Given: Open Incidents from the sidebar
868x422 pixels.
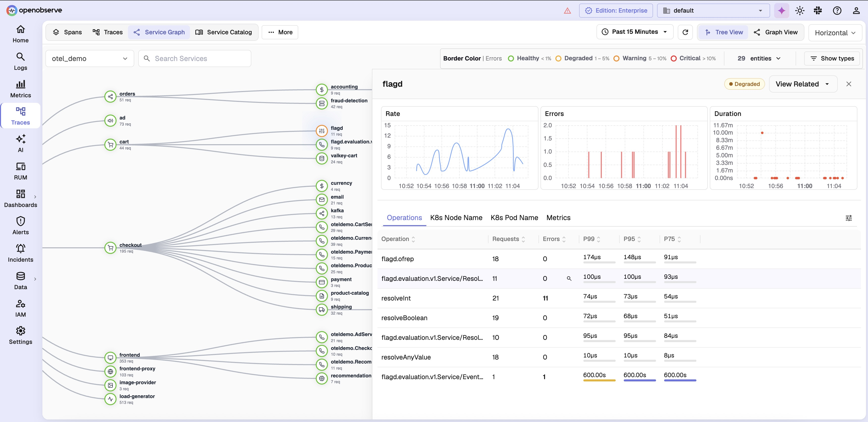Looking at the screenshot, I should point(20,253).
